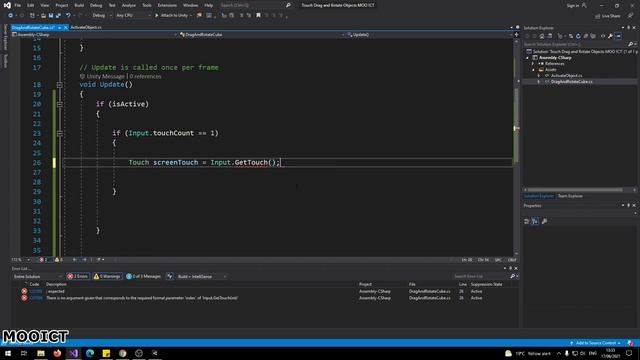Click the 0 references CodeLens link
This screenshot has height=360, width=640.
(x=145, y=76)
